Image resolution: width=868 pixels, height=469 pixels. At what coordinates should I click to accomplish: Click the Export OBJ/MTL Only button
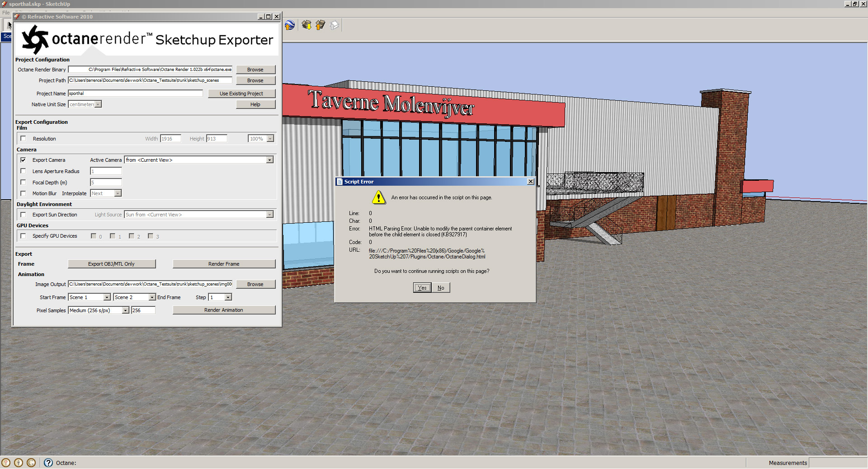tap(112, 264)
